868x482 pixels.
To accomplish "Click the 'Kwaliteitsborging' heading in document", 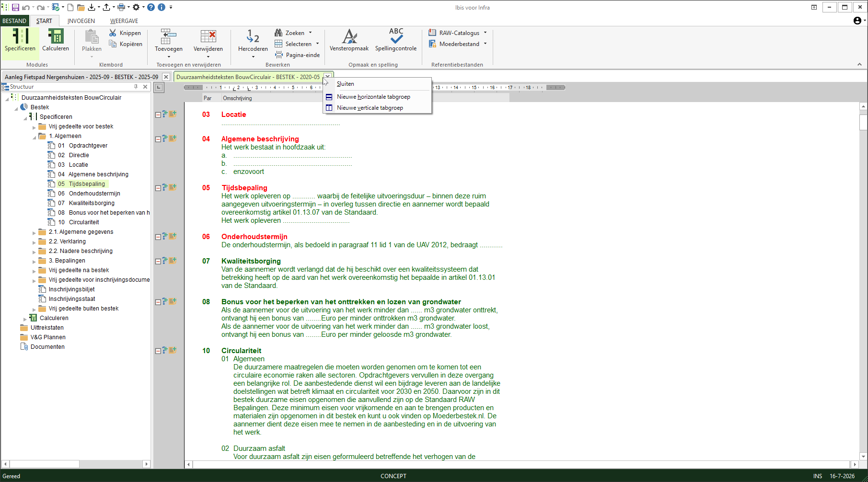I will coord(251,261).
